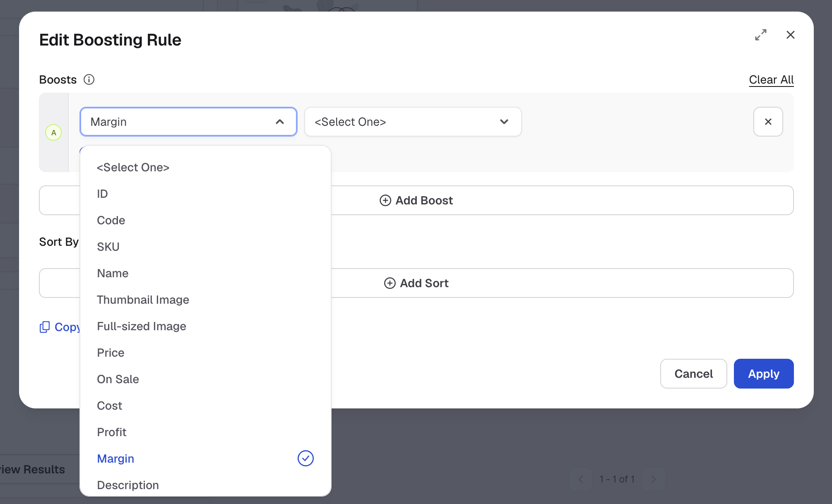832x504 pixels.
Task: Go to previous results page arrow
Action: (581, 479)
